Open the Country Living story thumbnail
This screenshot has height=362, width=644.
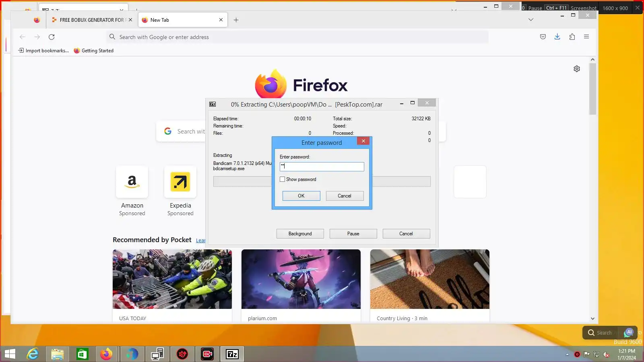(430, 279)
